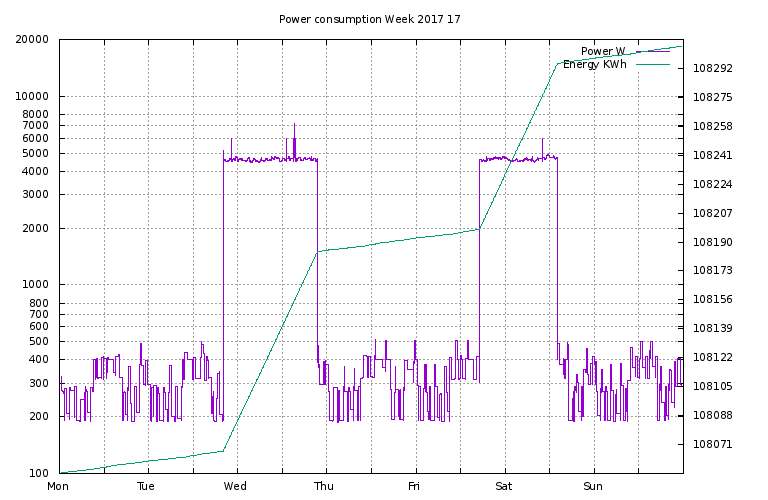Click the 108224 right axis label

pos(713,184)
